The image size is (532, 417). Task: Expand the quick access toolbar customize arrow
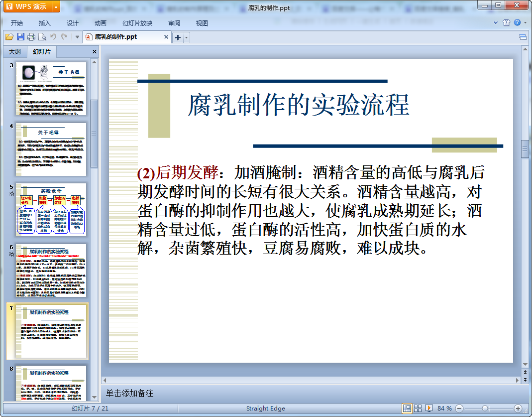pos(77,37)
